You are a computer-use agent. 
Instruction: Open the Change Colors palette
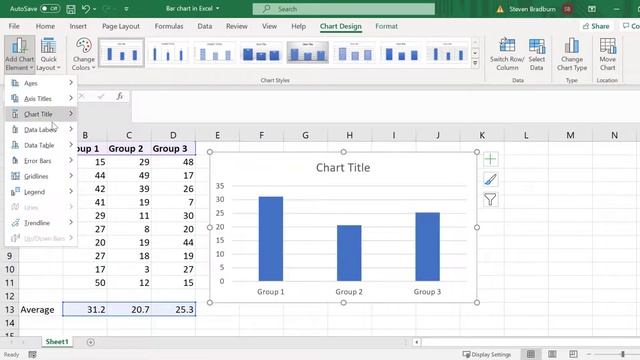point(84,54)
